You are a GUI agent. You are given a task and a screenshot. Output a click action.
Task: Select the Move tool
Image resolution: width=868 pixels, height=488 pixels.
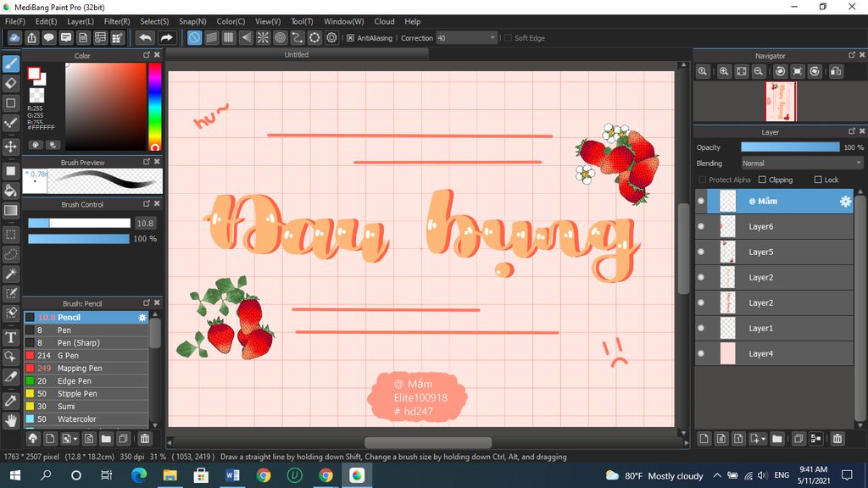point(10,147)
